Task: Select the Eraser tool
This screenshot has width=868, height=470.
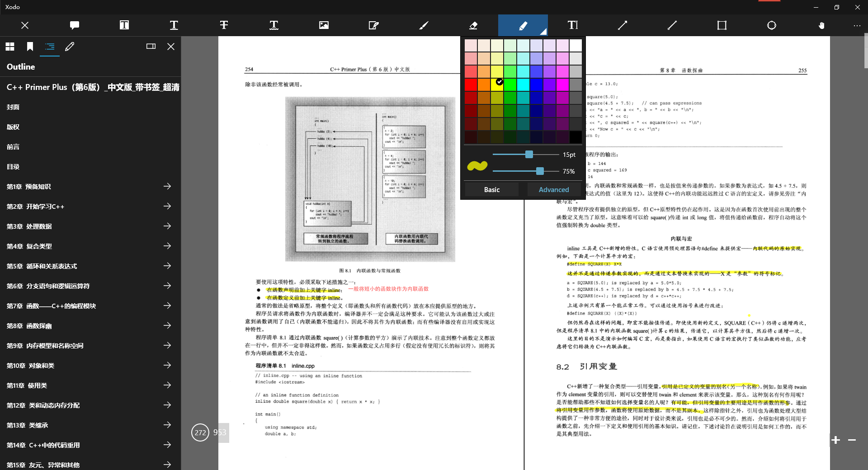Action: 473,25
